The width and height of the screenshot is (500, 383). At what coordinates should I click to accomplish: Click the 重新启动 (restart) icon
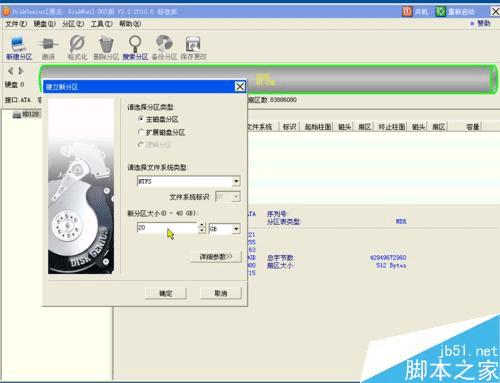441,12
